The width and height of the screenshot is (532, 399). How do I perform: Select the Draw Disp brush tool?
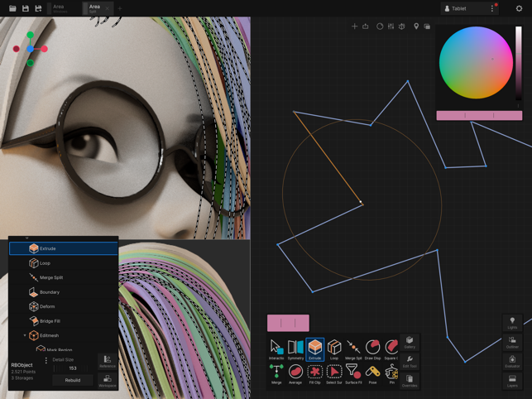[372, 349]
